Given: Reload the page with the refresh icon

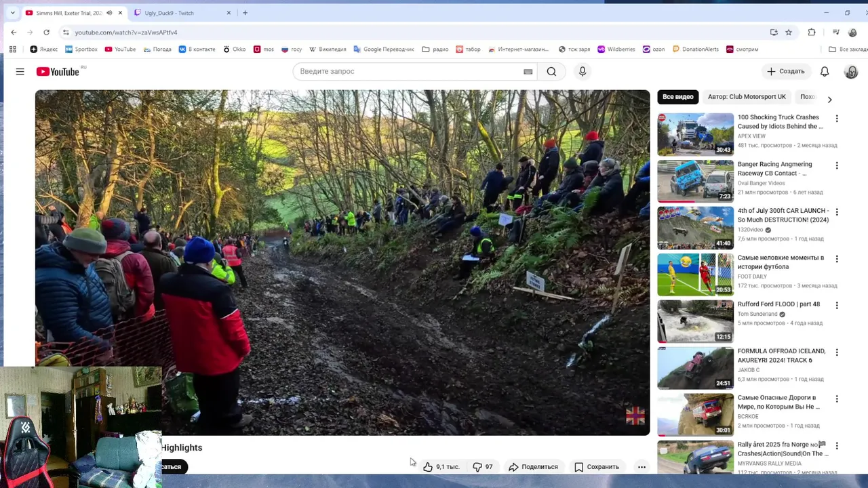Looking at the screenshot, I should pos(46,32).
